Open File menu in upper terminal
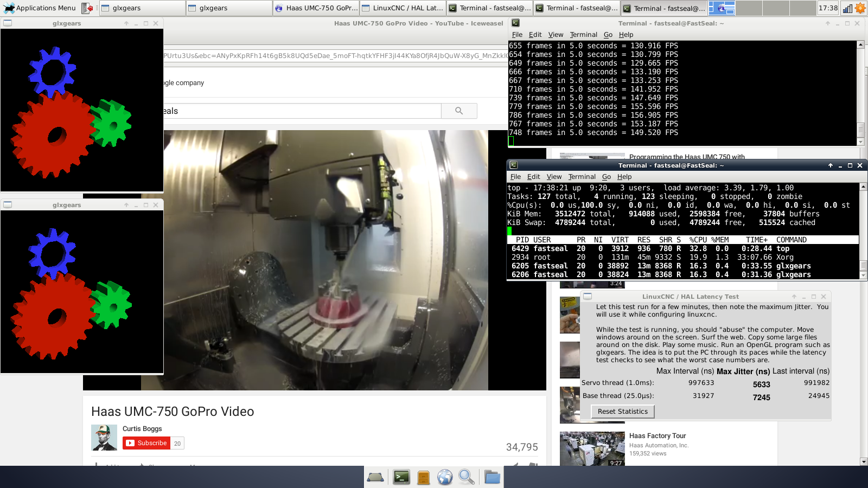The width and height of the screenshot is (868, 488). point(517,35)
